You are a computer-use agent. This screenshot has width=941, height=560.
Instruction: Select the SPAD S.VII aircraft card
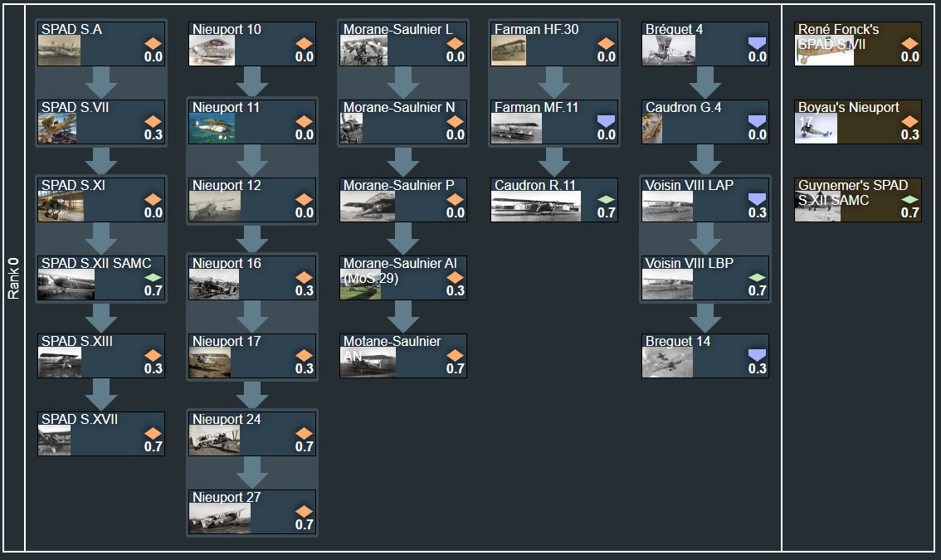100,122
